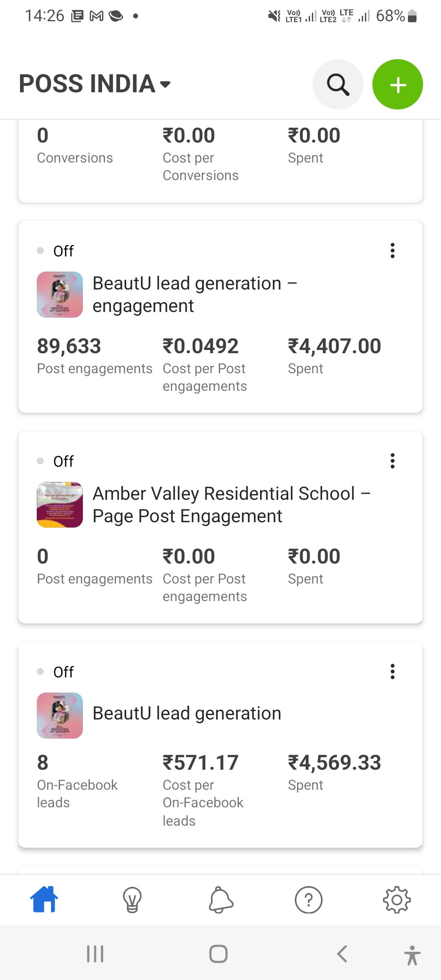Open the settings gear icon
Viewport: 441px width, 980px height.
(396, 899)
